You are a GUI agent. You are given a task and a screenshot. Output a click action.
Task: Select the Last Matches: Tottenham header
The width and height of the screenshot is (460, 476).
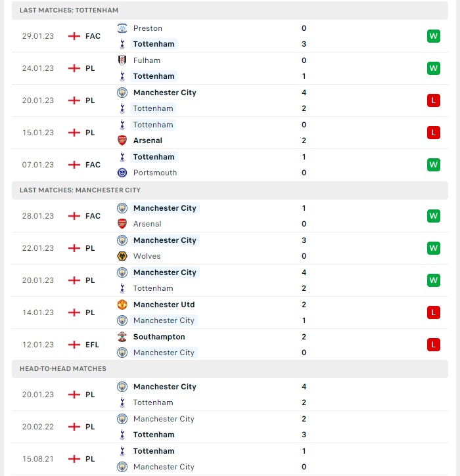point(230,11)
